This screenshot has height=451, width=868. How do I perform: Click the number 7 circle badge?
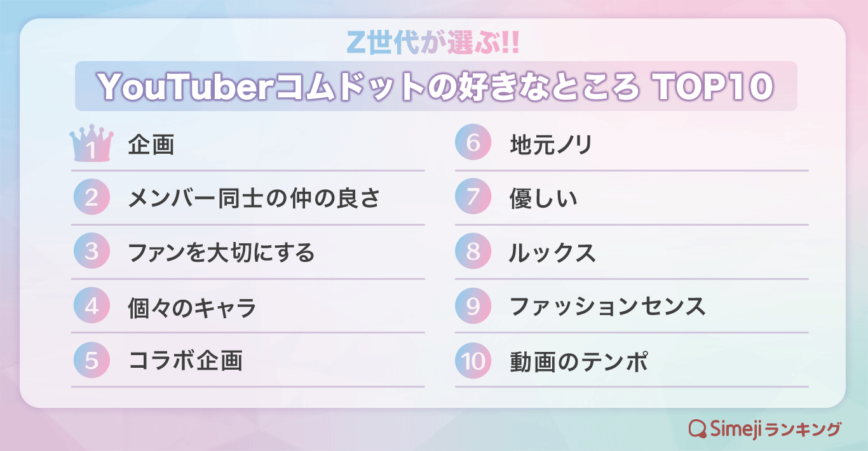click(473, 198)
